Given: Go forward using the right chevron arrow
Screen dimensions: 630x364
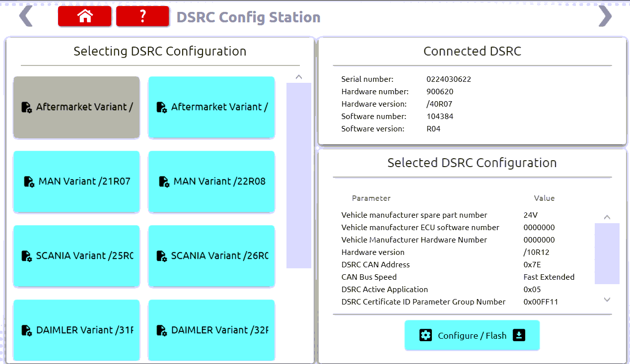Looking at the screenshot, I should coord(605,16).
